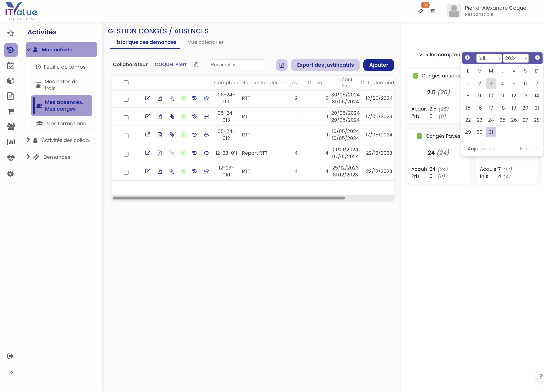544x392 pixels.
Task: Toggle the select-all checkbox in table header
Action: click(126, 83)
